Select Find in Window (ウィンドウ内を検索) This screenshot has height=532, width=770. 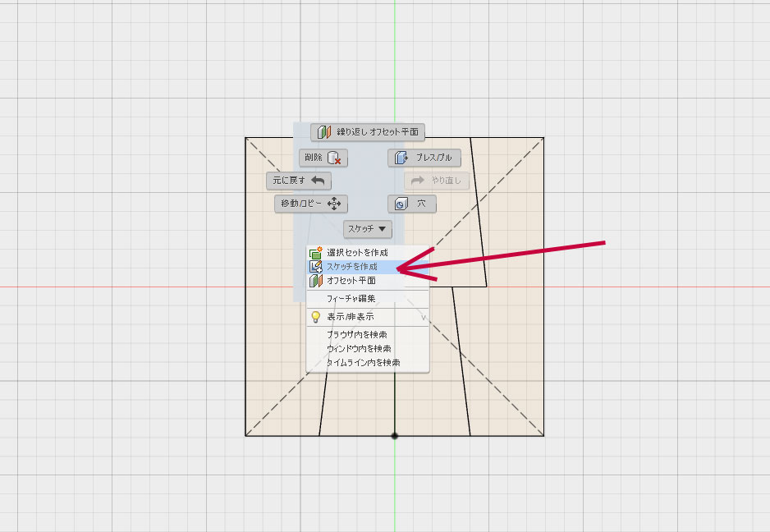(359, 349)
